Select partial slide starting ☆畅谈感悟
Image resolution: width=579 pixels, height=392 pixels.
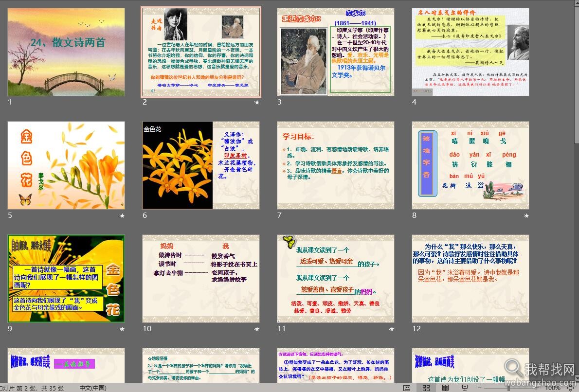point(201,365)
